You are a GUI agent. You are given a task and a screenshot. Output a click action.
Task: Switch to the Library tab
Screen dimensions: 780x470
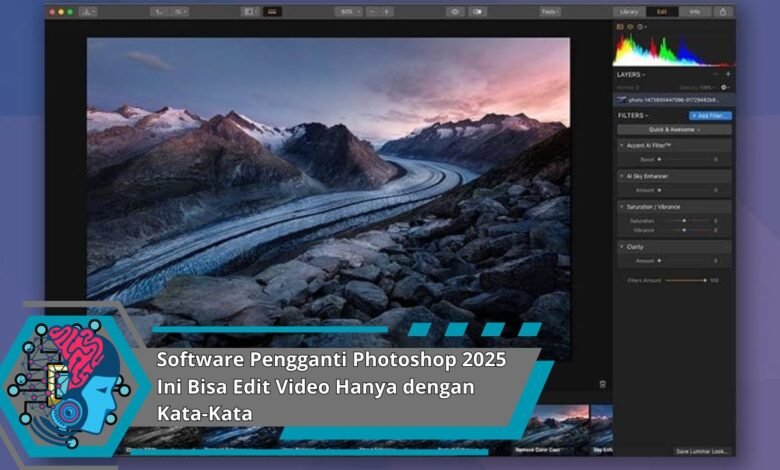point(629,12)
